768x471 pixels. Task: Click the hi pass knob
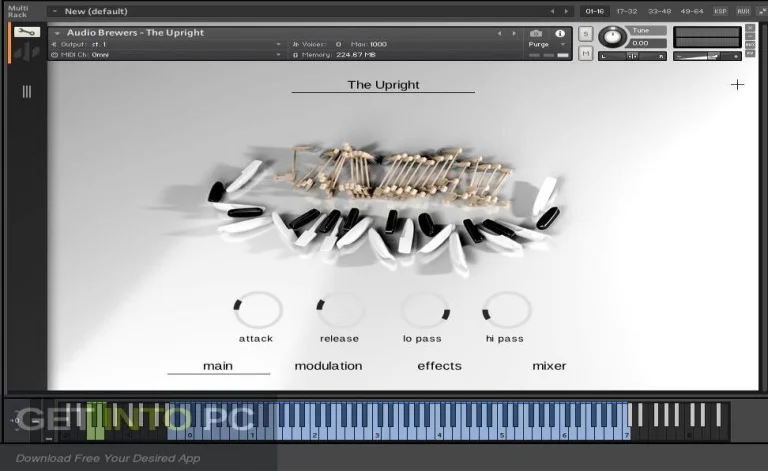click(506, 309)
